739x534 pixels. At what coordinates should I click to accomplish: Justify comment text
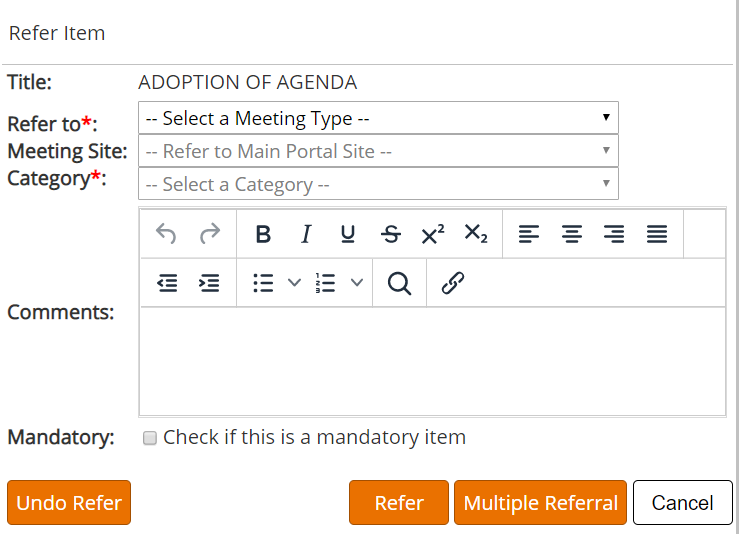click(x=657, y=234)
